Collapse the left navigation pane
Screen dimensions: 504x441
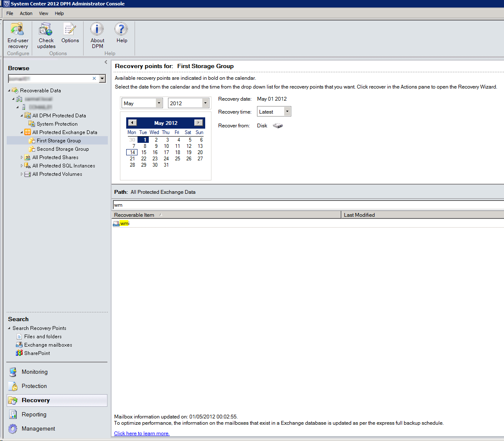(106, 62)
